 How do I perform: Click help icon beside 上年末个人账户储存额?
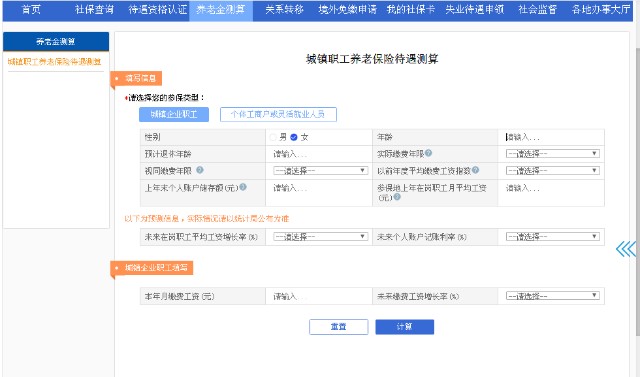pyautogui.click(x=243, y=187)
